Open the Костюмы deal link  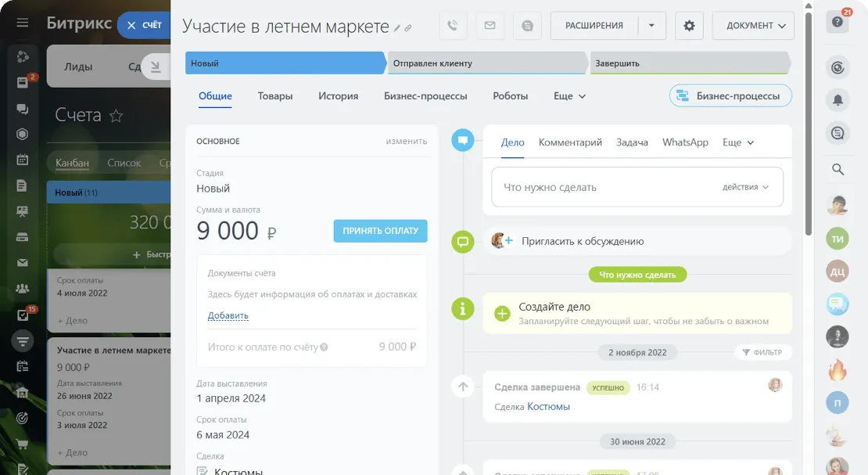(x=549, y=406)
